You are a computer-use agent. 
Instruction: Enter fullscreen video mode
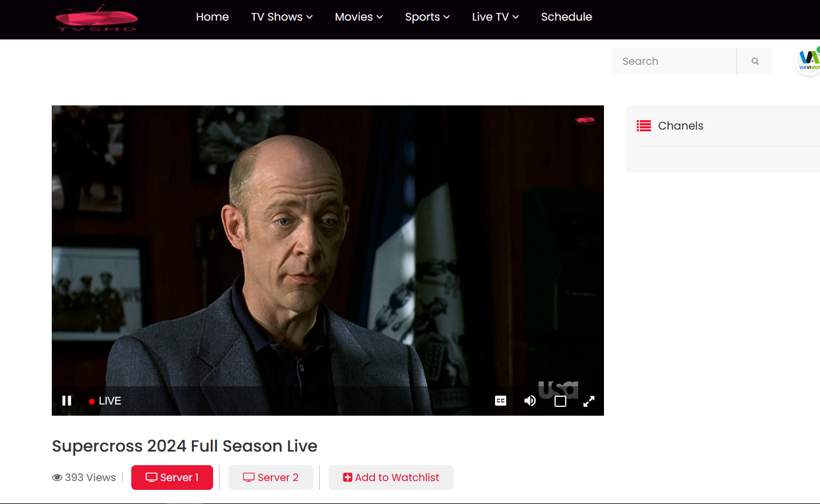pyautogui.click(x=589, y=401)
